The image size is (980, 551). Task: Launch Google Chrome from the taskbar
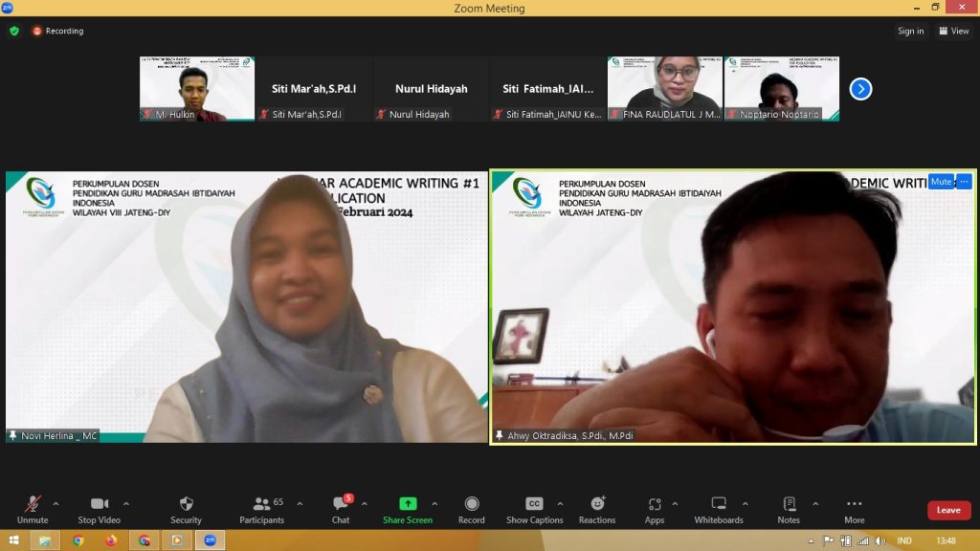tap(145, 540)
